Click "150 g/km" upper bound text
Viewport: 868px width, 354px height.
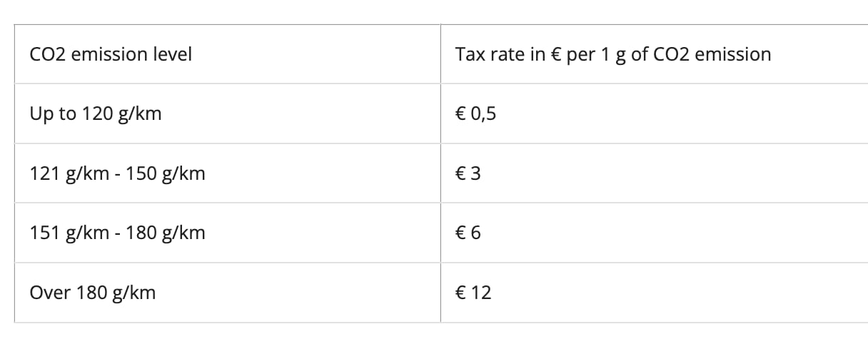click(166, 173)
